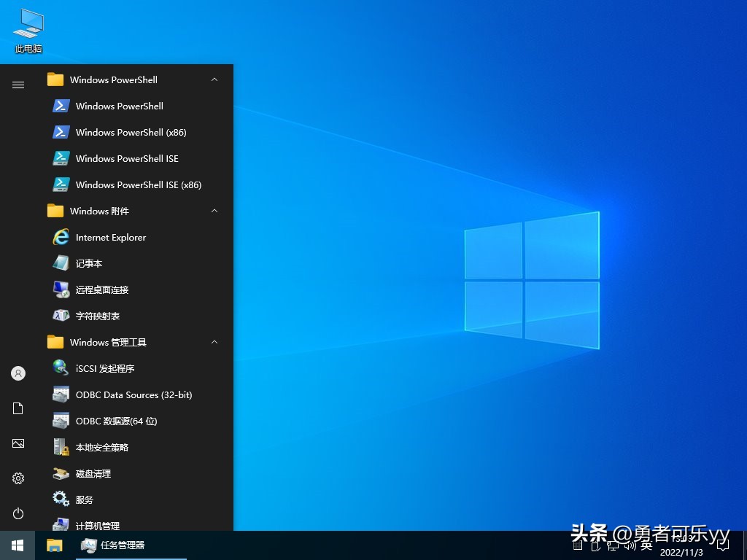747x560 pixels.
Task: Collapse the Windows 管理工具 section
Action: [214, 342]
